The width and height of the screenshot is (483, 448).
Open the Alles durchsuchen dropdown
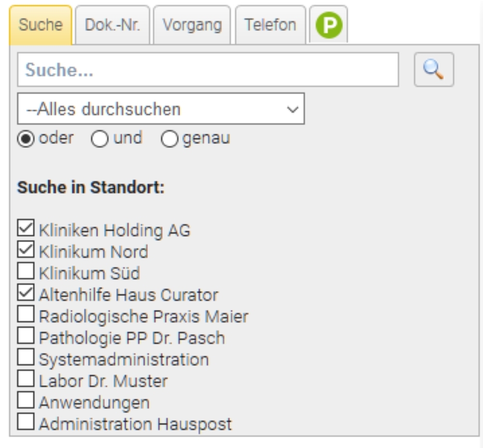(160, 109)
